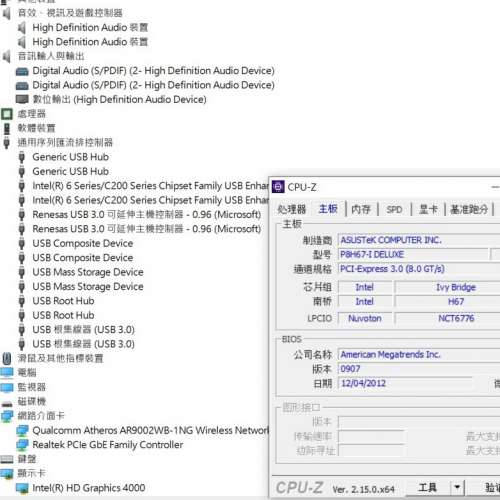
Task: Click the icon of the first High Definition Audio 裝置
Action: tap(22, 28)
